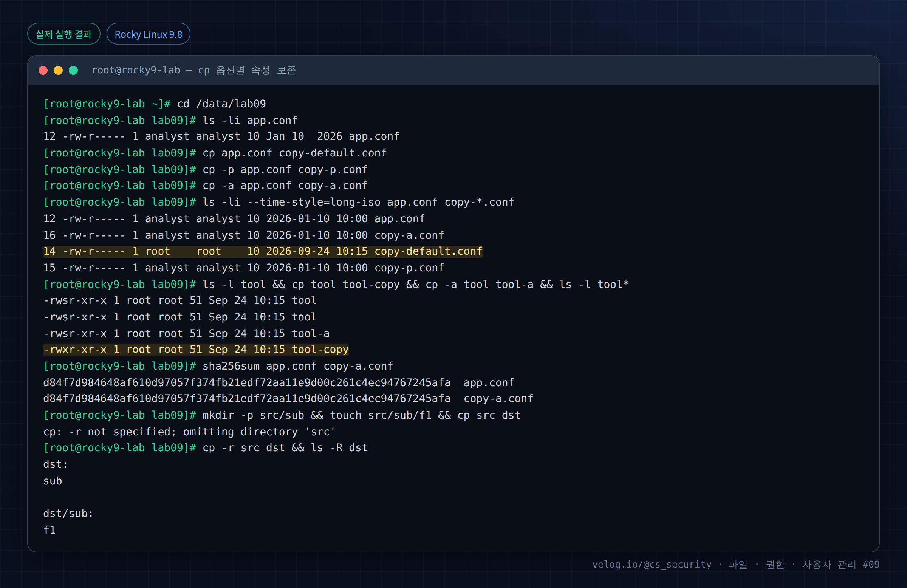Click the 'cp -a app.conf copy-a.conf' command
This screenshot has width=907, height=588.
(206, 186)
